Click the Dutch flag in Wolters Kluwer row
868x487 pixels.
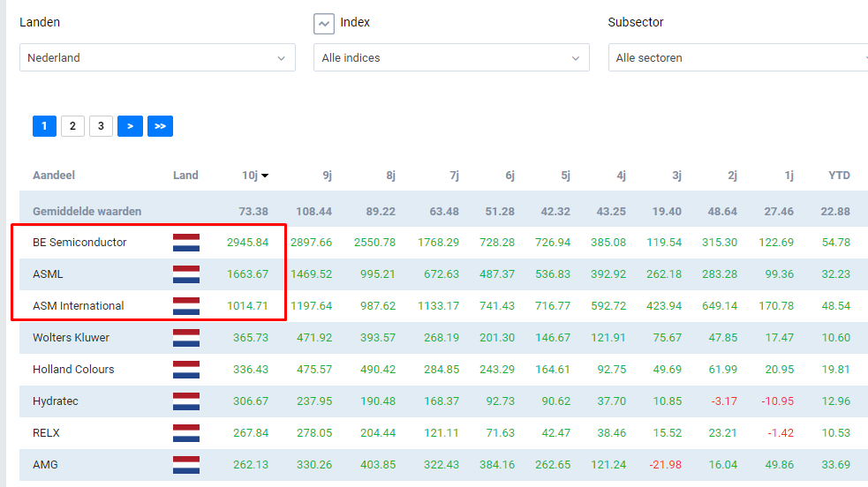click(186, 338)
